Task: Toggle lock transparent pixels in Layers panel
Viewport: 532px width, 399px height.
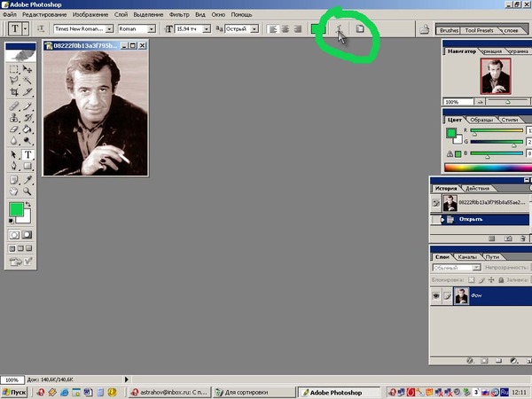Action: 472,280
